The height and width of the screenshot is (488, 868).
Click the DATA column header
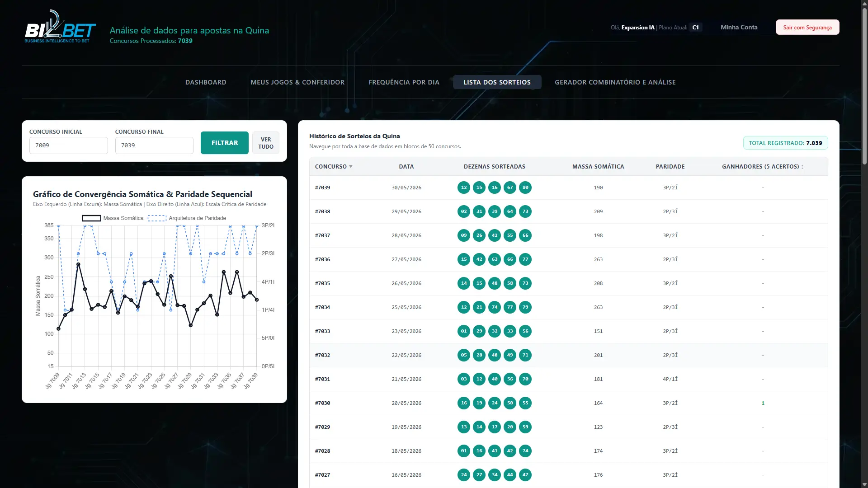click(406, 167)
